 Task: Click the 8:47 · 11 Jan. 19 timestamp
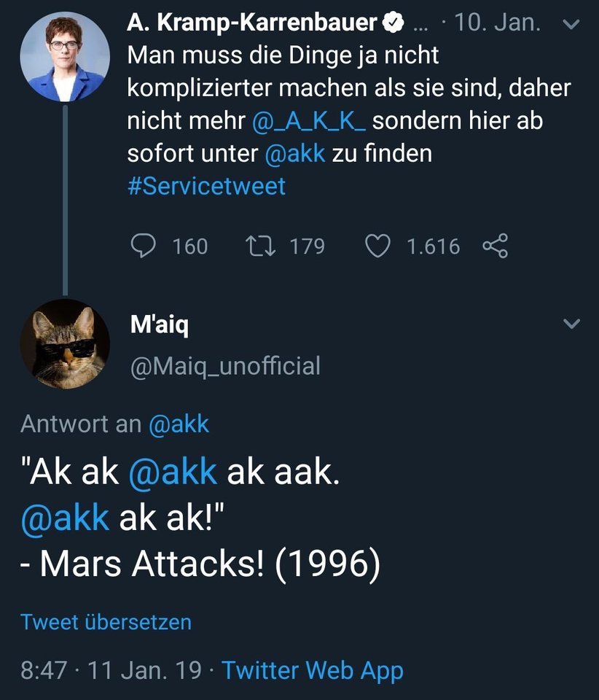click(x=111, y=669)
